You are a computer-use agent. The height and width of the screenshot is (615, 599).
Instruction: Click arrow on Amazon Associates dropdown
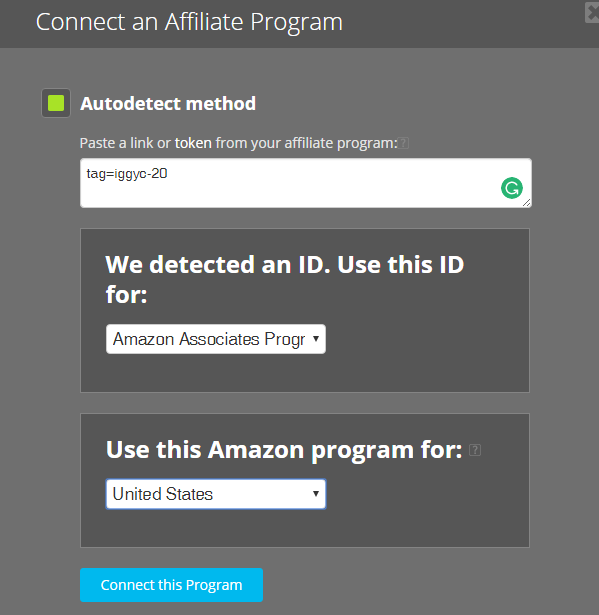(x=316, y=338)
